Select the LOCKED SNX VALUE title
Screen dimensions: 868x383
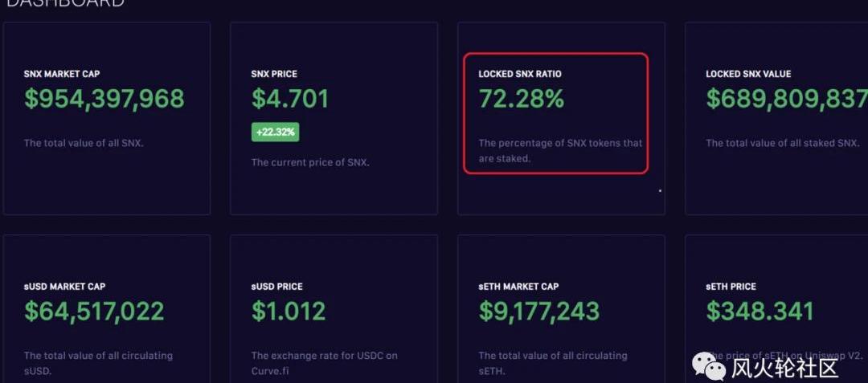coord(748,74)
